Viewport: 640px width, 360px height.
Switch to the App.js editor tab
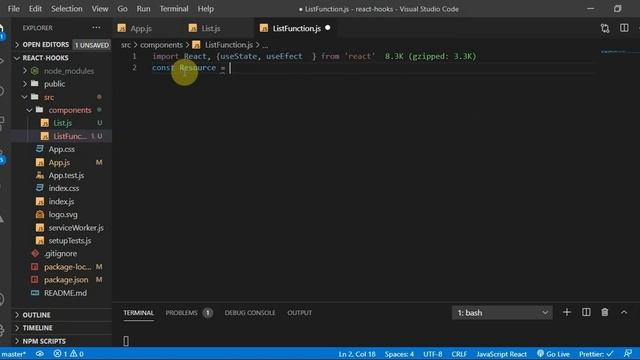point(141,28)
